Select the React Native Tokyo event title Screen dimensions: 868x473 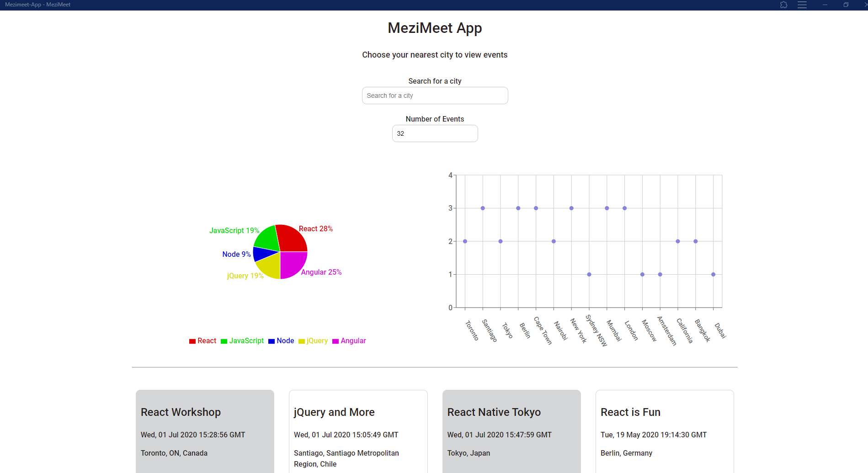click(494, 412)
